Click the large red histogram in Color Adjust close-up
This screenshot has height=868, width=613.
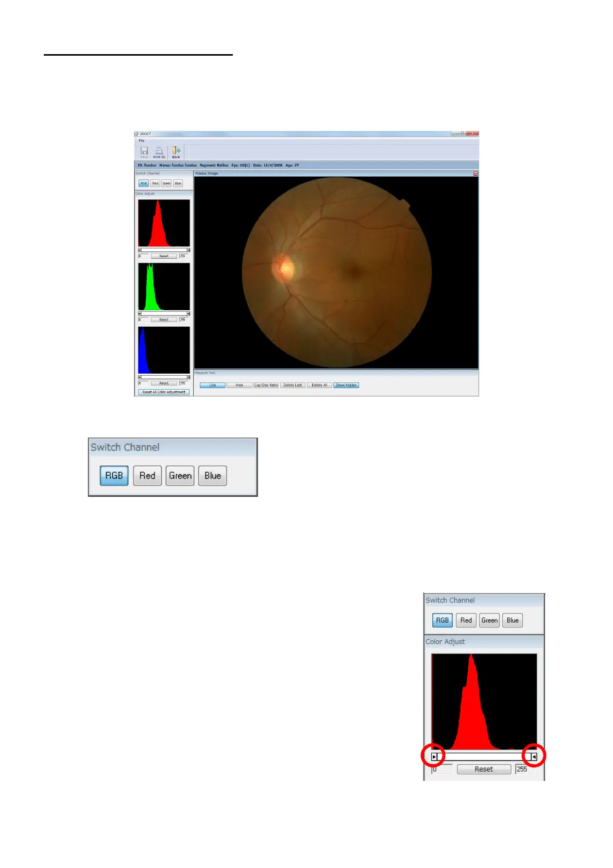(484, 702)
